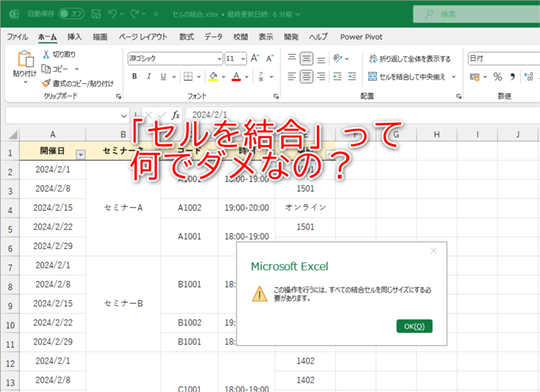The width and height of the screenshot is (540, 392).
Task: Close the Microsoft Excel warning dialog
Action: coord(434,251)
